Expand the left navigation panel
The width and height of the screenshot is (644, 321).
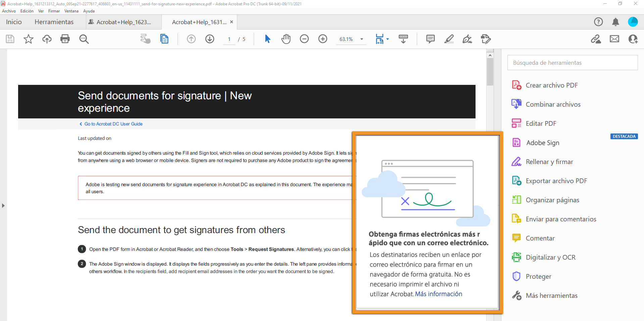pos(3,205)
